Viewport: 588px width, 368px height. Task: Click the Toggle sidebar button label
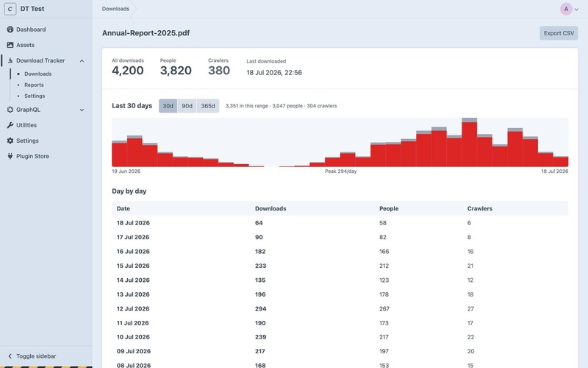point(36,356)
